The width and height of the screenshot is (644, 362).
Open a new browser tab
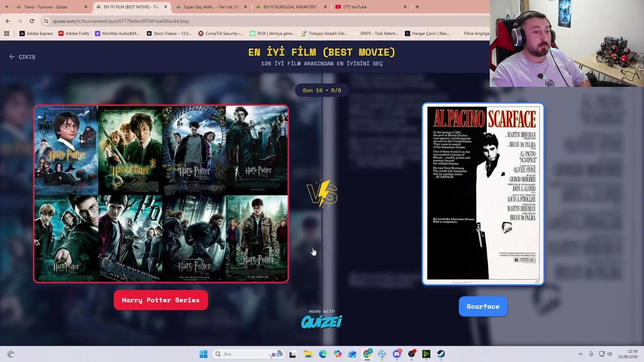417,7
